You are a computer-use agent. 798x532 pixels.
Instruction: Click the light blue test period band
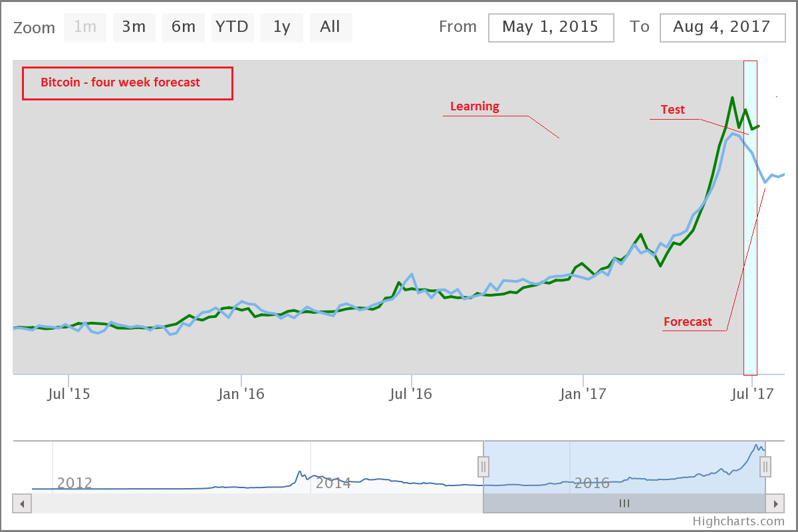750,266
